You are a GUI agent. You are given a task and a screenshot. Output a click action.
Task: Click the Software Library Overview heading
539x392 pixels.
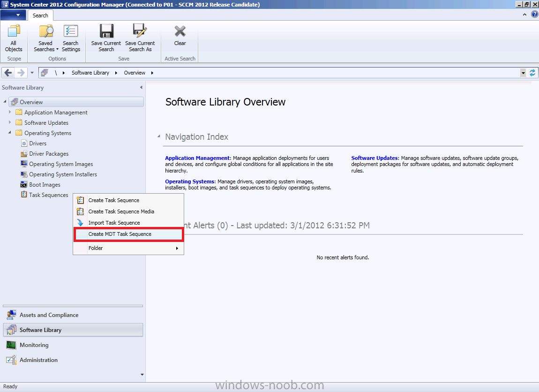tap(225, 102)
